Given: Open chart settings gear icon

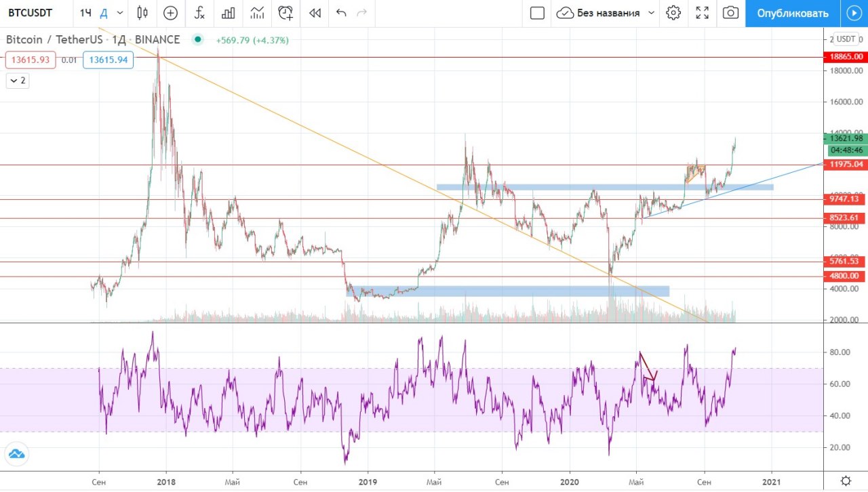Looking at the screenshot, I should pos(673,13).
